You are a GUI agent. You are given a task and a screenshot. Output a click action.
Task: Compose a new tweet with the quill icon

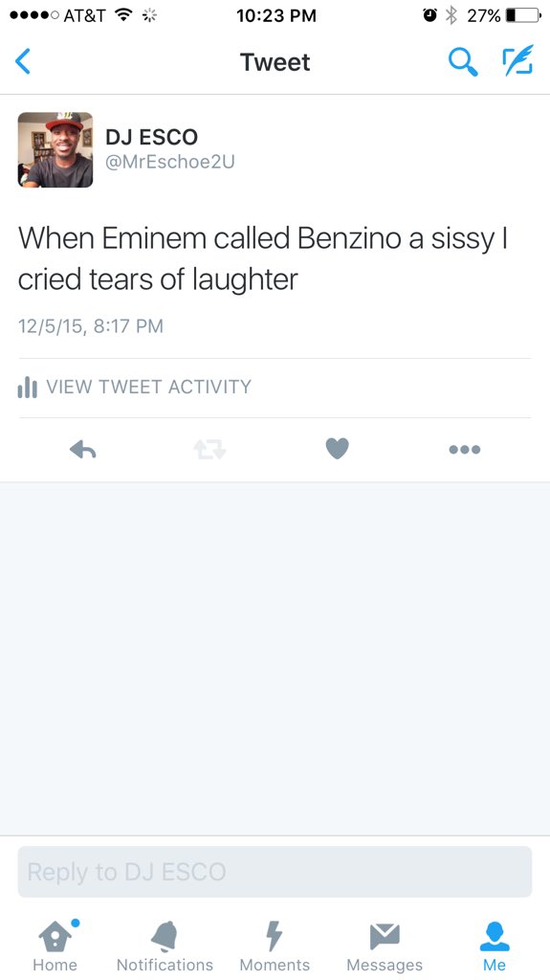tap(518, 60)
